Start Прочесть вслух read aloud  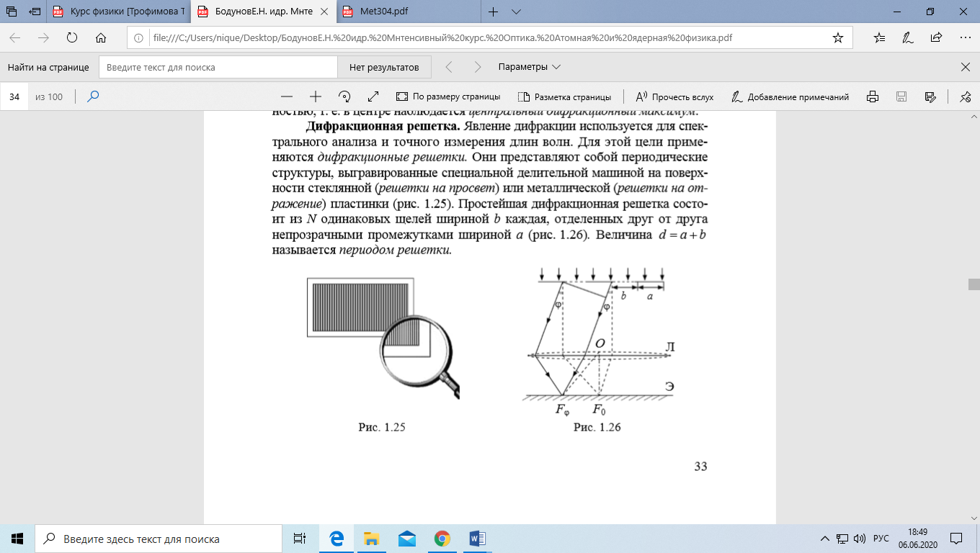[x=674, y=96]
